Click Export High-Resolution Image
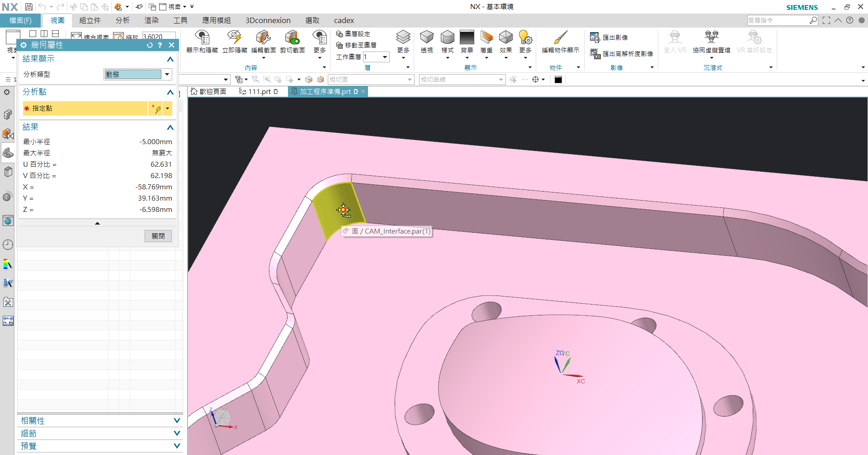 click(622, 54)
